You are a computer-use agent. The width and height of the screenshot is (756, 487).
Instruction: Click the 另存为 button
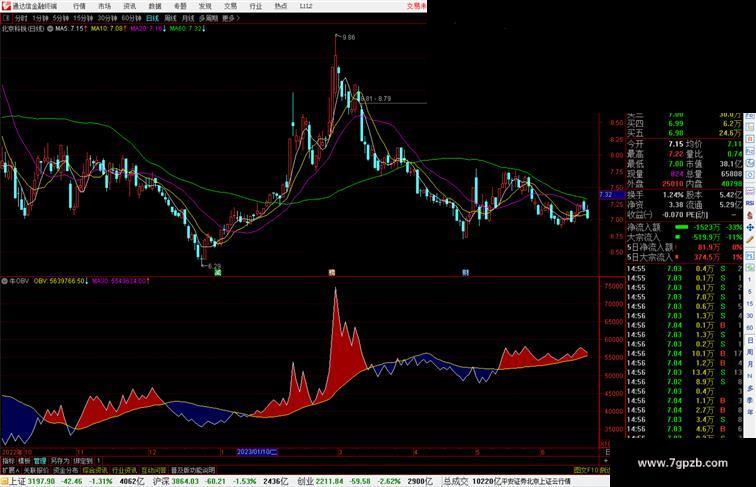click(60, 461)
